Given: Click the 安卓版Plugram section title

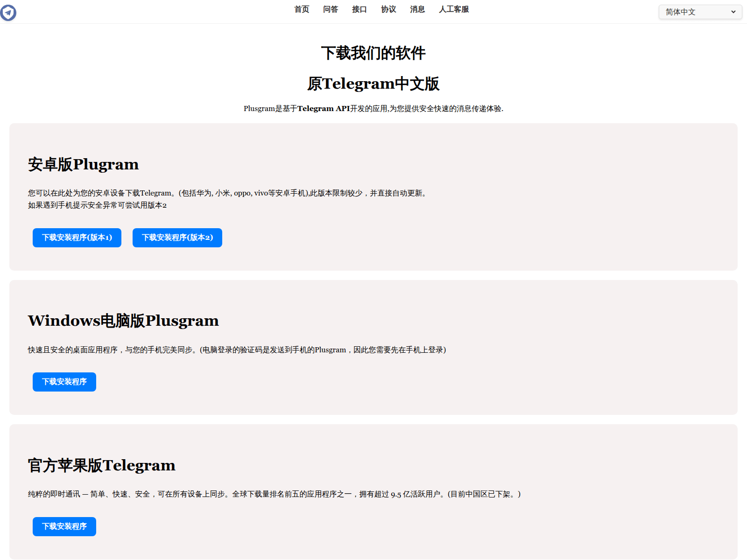Looking at the screenshot, I should 83,164.
